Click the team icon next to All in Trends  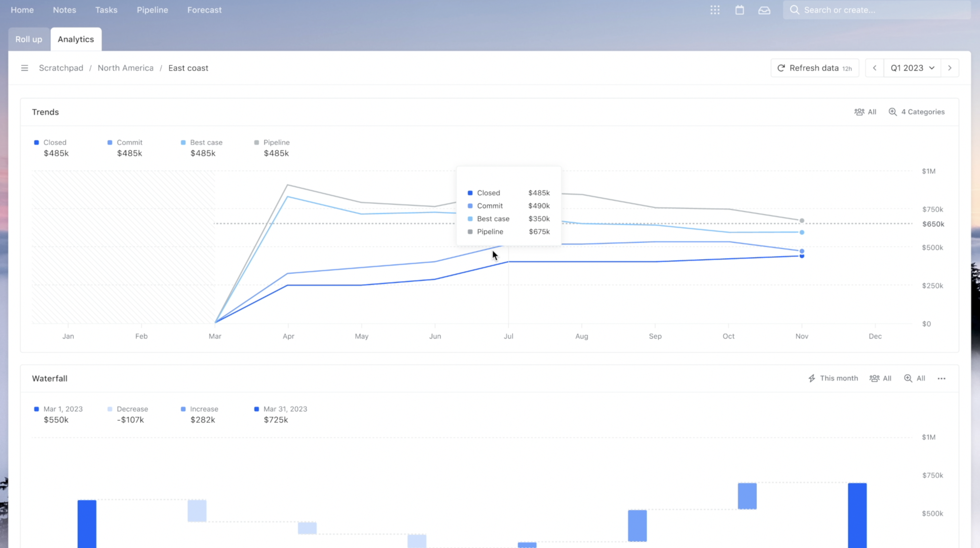coord(859,112)
